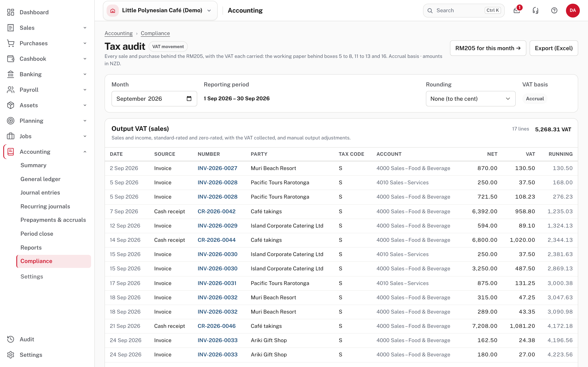Image resolution: width=588 pixels, height=367 pixels.
Task: Open the notifications inbox icon
Action: pyautogui.click(x=517, y=10)
